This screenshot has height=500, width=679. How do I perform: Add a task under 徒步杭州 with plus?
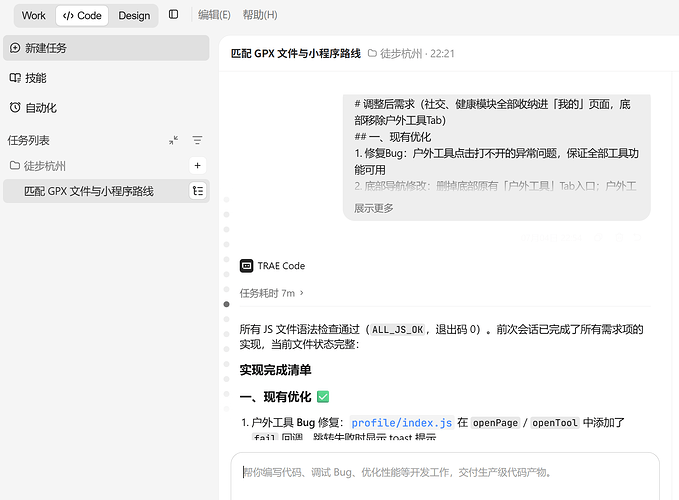coord(197,165)
